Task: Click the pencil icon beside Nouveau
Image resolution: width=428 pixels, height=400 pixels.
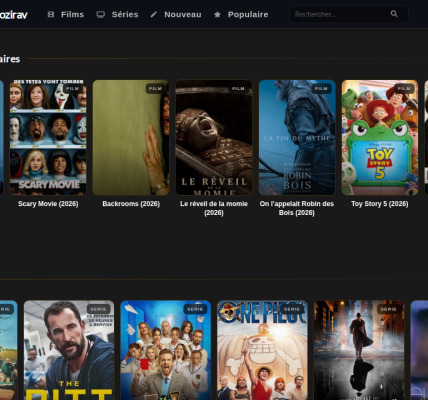Action: tap(153, 14)
